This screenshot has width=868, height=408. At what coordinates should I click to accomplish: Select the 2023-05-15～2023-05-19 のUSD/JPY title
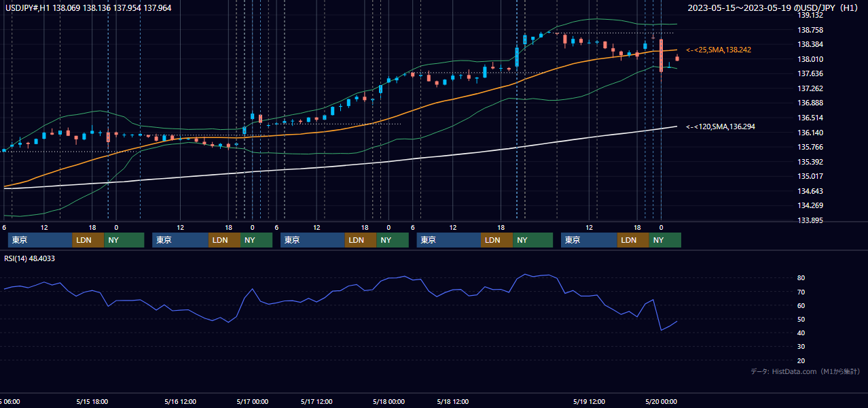point(774,8)
